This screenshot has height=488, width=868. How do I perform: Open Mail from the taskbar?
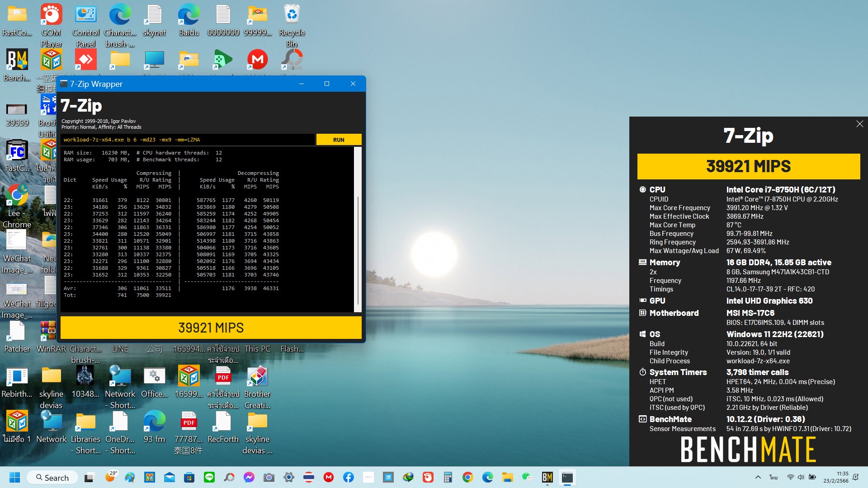[x=169, y=477]
